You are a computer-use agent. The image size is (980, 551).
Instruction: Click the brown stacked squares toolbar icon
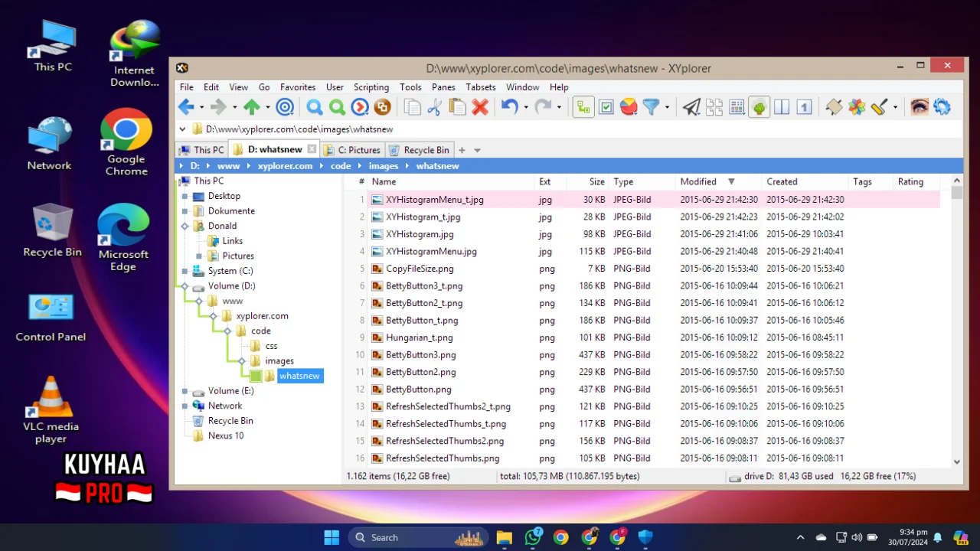[382, 107]
